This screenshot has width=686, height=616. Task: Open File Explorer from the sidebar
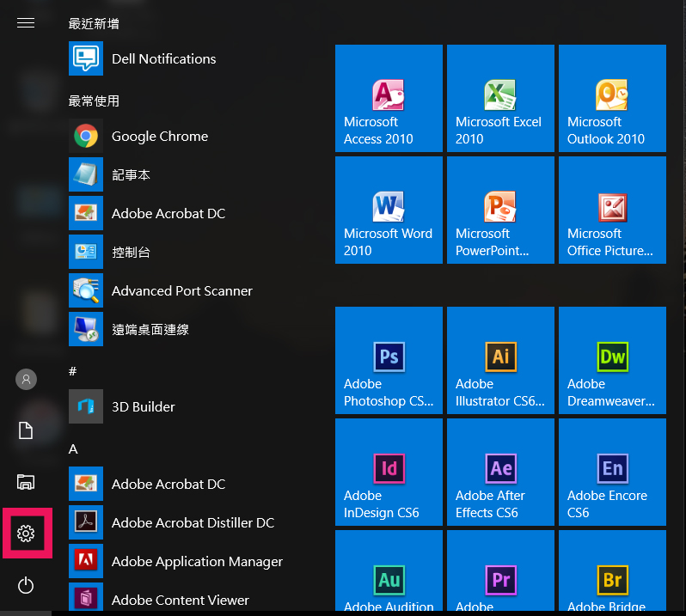click(26, 482)
